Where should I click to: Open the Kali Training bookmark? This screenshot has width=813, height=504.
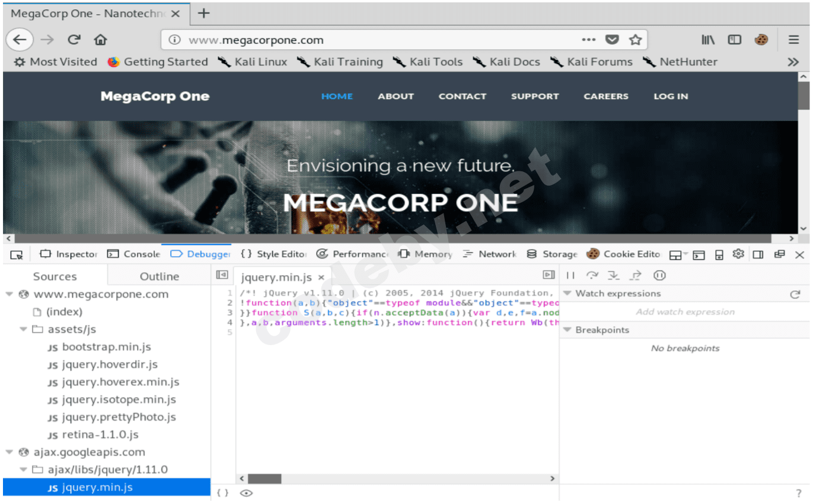pos(340,62)
